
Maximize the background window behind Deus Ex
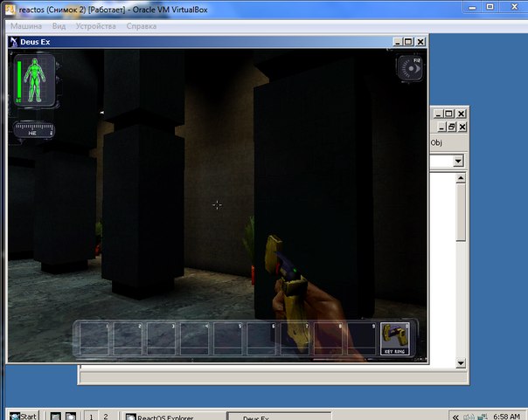tap(448, 114)
